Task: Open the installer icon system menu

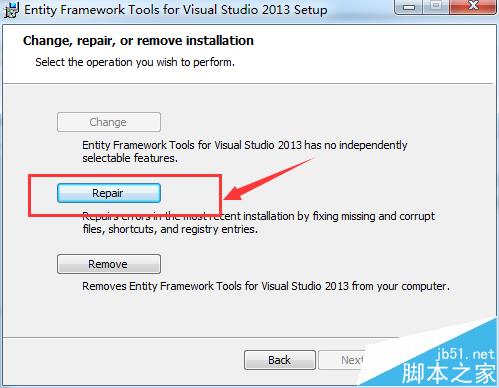Action: click(12, 9)
